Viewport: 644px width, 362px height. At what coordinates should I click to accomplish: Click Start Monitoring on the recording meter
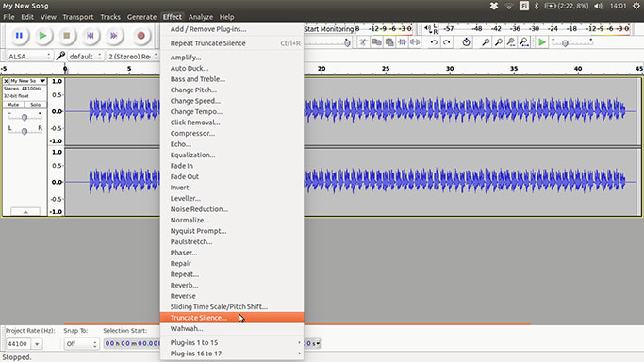[329, 28]
